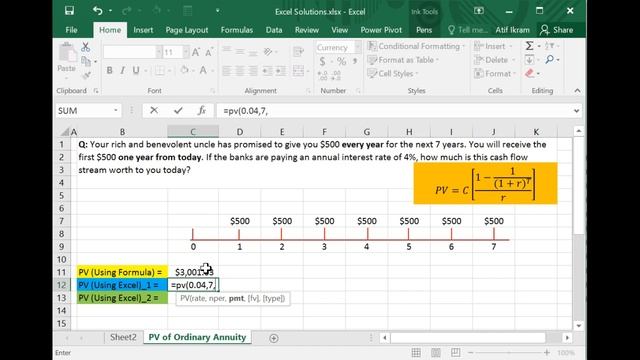Screen dimensions: 640x360
Task: Click the Clear eraser icon
Action: [530, 73]
